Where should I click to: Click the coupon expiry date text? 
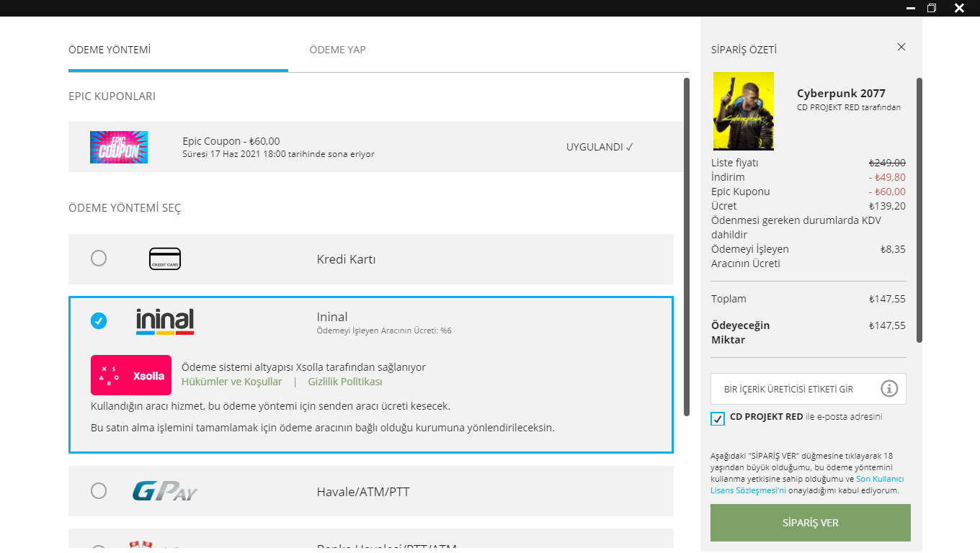[x=279, y=154]
